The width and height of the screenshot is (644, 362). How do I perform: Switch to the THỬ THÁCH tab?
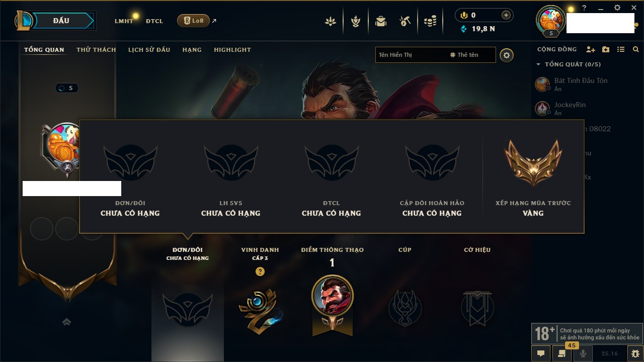(96, 50)
